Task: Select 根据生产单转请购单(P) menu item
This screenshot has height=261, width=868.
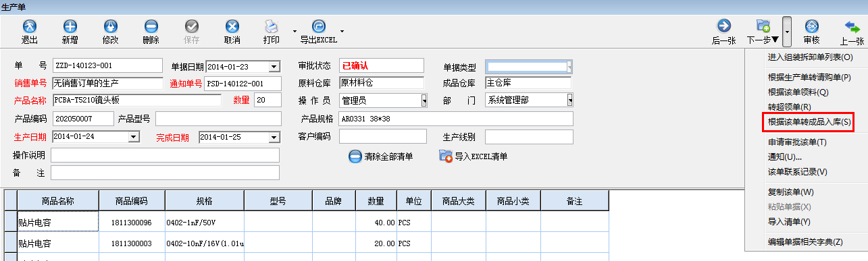Action: [x=809, y=78]
